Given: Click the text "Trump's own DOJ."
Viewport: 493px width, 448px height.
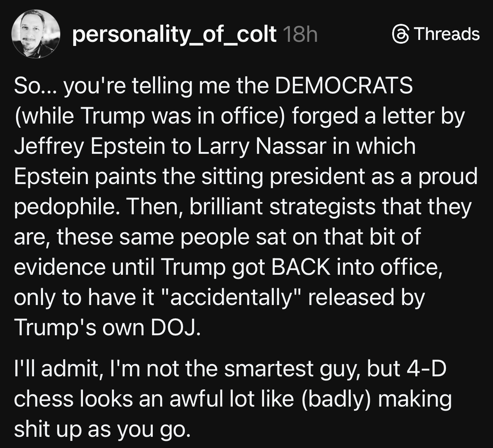Looking at the screenshot, I should tap(108, 327).
